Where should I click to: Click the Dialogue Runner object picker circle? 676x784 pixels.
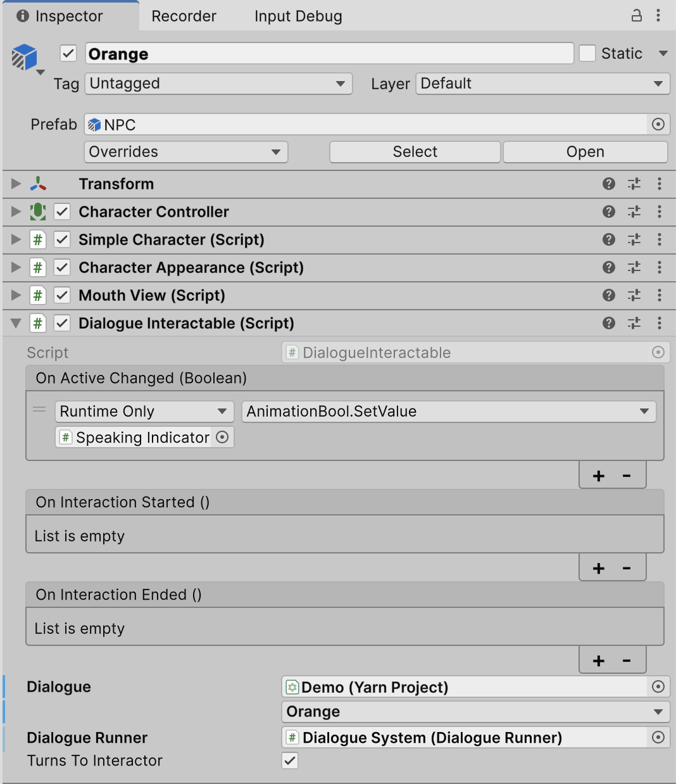click(658, 737)
